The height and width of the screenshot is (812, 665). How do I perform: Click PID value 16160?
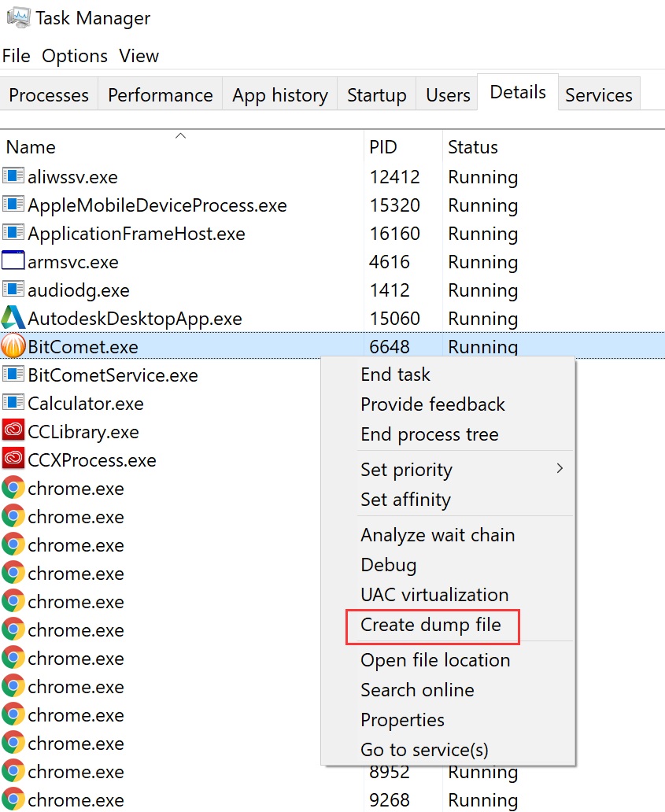394,234
